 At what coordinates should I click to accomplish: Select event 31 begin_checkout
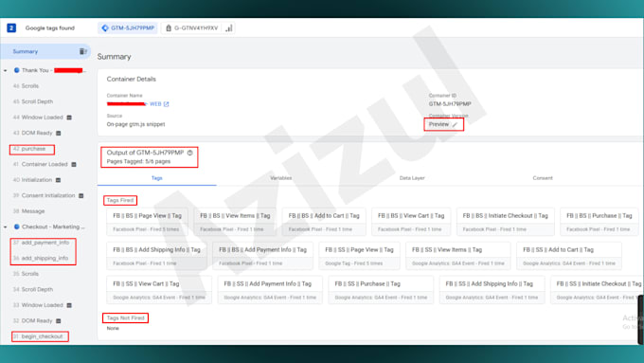38,336
